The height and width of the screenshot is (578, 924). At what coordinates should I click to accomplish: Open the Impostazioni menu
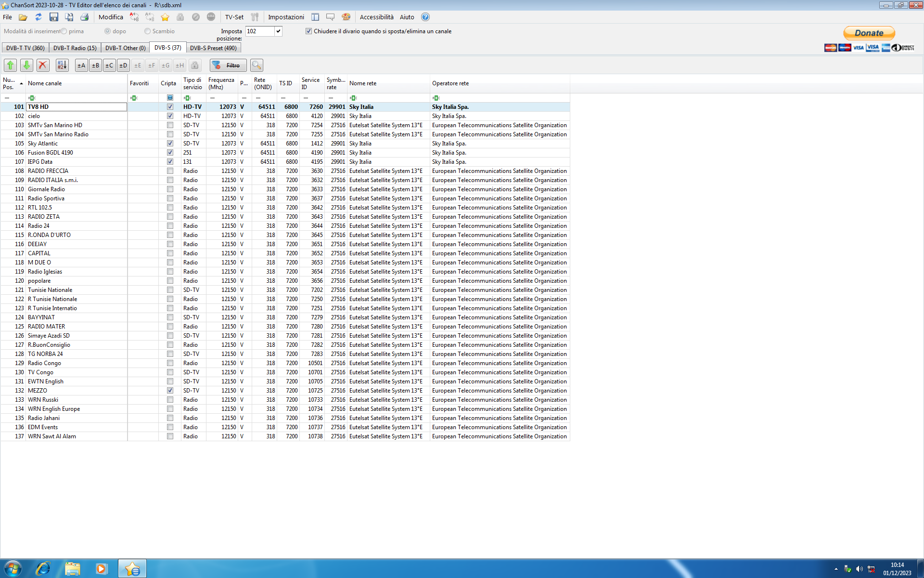(286, 17)
